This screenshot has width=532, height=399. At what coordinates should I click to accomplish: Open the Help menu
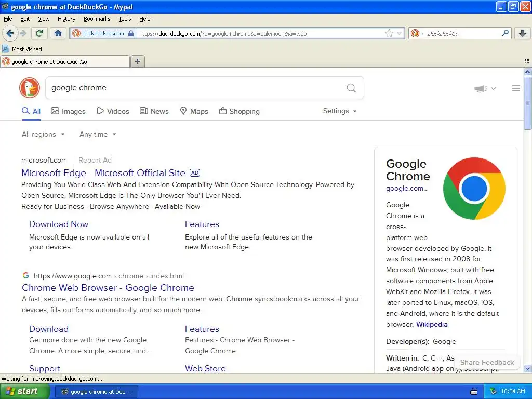(x=144, y=19)
